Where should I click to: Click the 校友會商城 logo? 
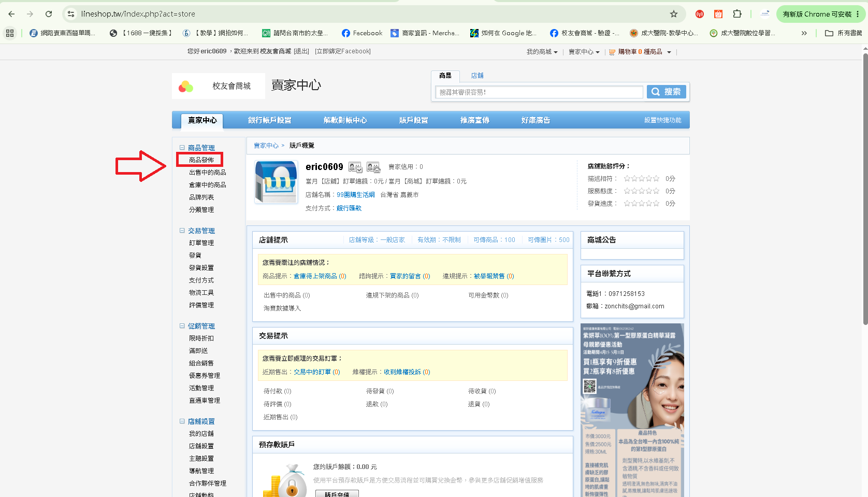[218, 86]
